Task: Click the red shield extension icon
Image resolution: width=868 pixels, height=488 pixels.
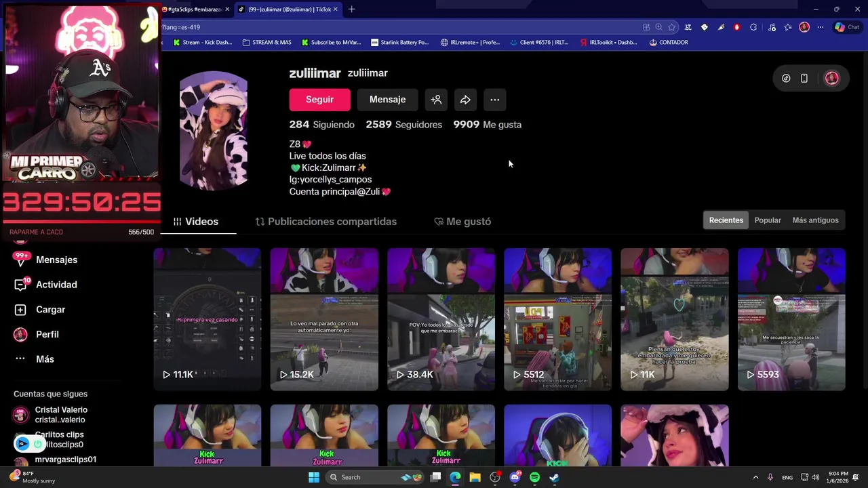Action: point(737,27)
